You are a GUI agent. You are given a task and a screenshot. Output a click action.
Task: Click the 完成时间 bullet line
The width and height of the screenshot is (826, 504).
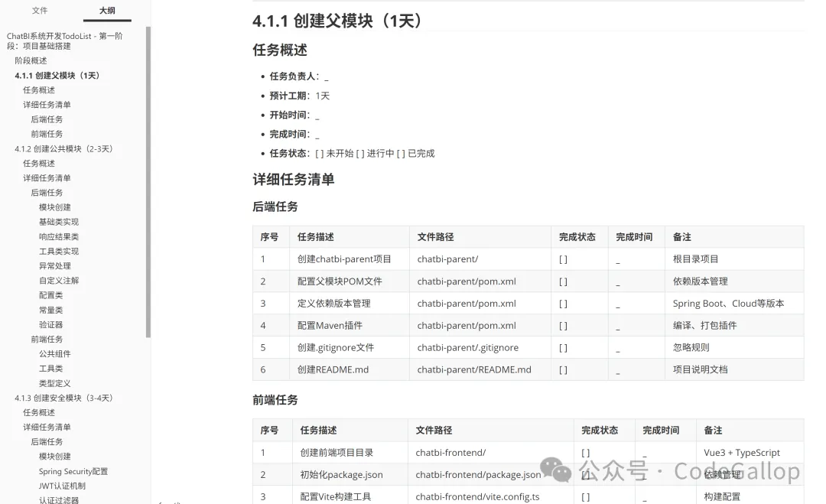tap(294, 135)
